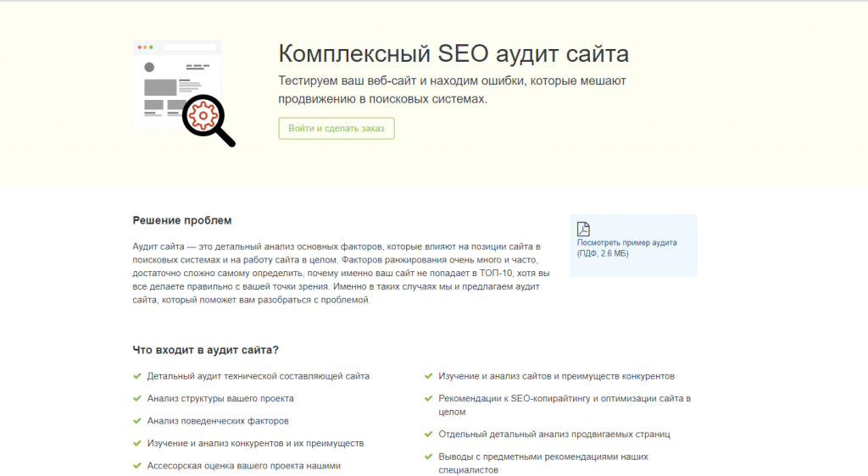Open the "Посмотреть пример аудита" link
The height and width of the screenshot is (476, 868).
coord(626,242)
